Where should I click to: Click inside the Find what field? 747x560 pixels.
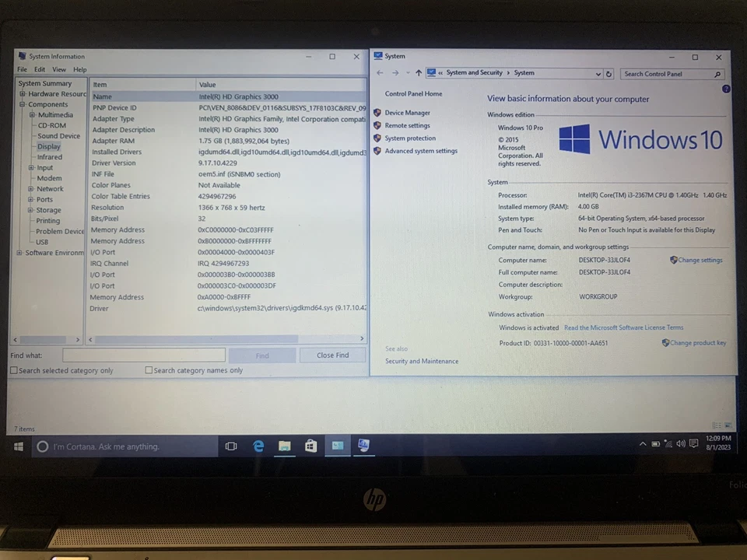(144, 355)
